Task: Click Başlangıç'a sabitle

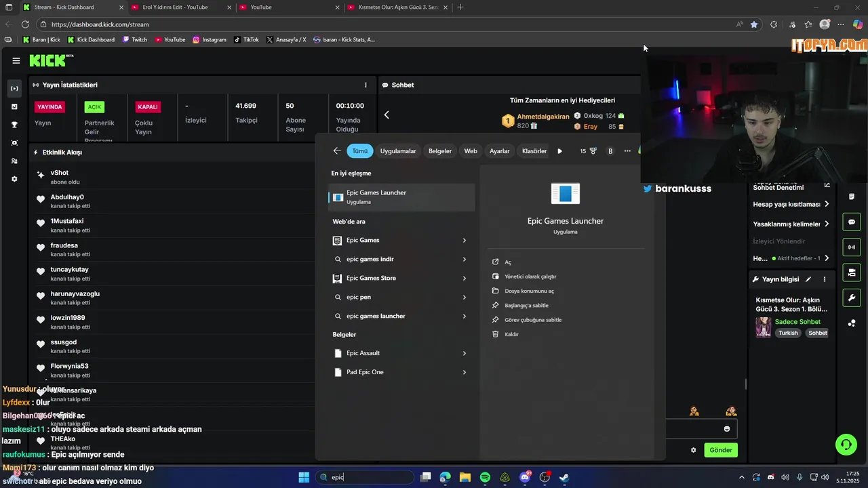Action: (526, 306)
